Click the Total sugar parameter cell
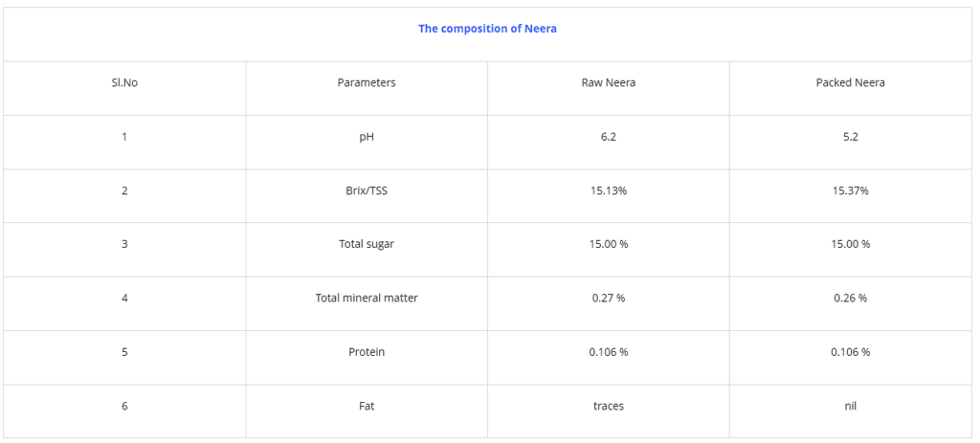 click(367, 244)
